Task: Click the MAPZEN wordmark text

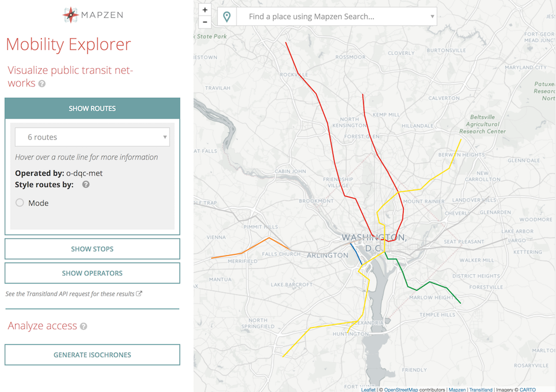Action: click(102, 15)
